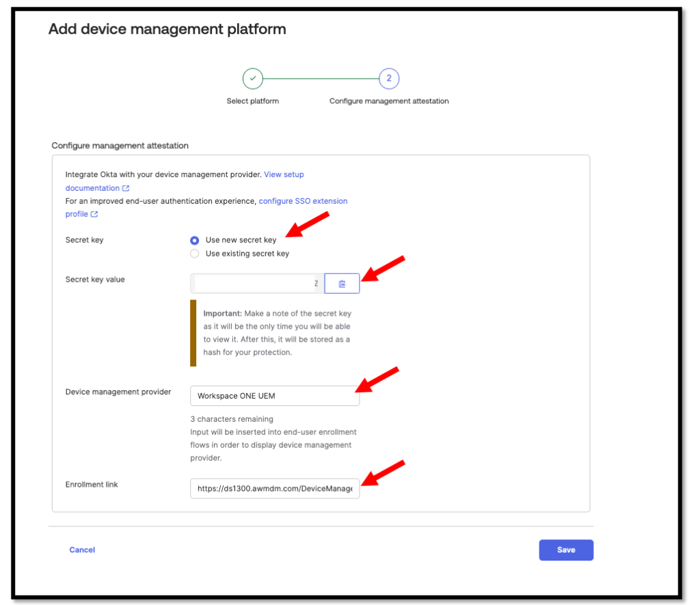
Task: Cancel adding the device management platform
Action: pos(82,550)
